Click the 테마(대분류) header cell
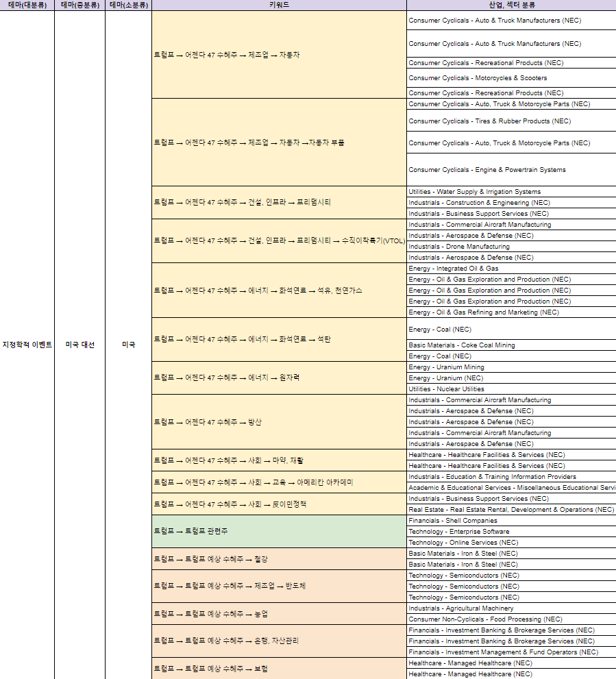 point(27,5)
